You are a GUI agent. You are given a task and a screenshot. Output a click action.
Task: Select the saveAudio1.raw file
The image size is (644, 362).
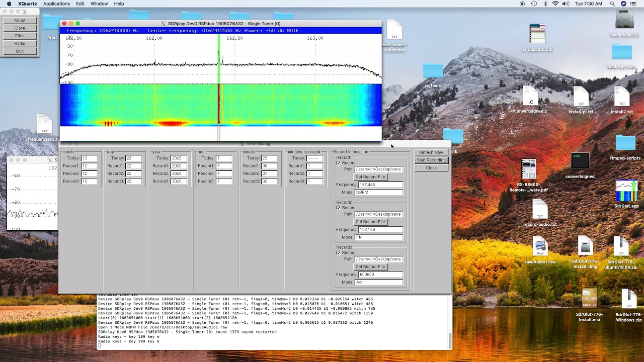540,247
